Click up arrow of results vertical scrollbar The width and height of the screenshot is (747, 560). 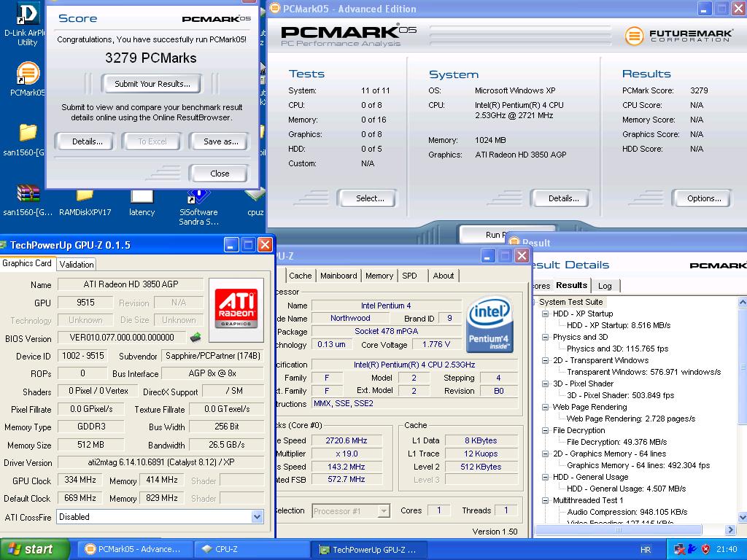click(x=742, y=302)
